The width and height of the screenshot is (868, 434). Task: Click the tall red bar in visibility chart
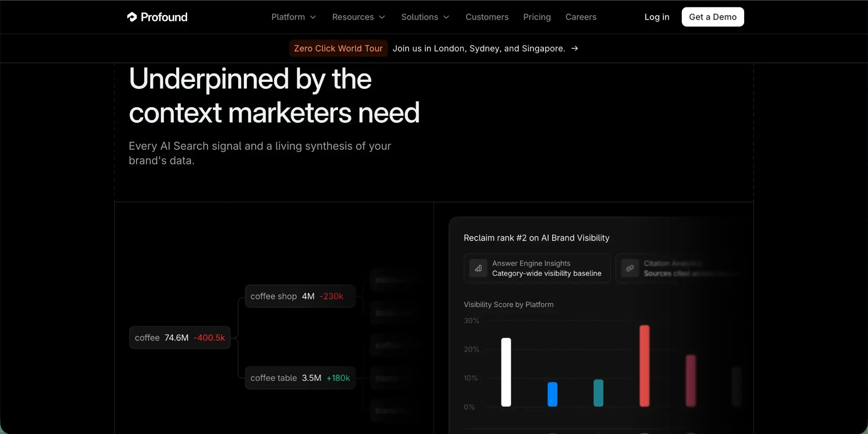(x=645, y=366)
